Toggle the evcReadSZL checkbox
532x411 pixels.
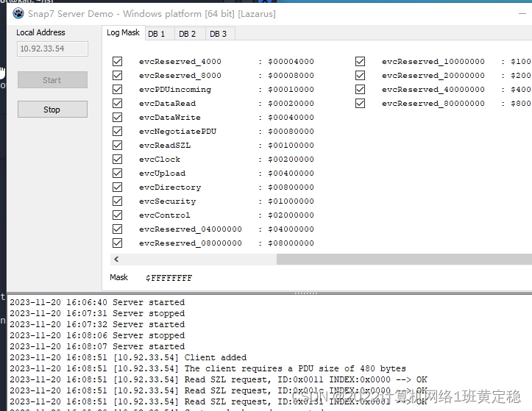[x=118, y=145]
